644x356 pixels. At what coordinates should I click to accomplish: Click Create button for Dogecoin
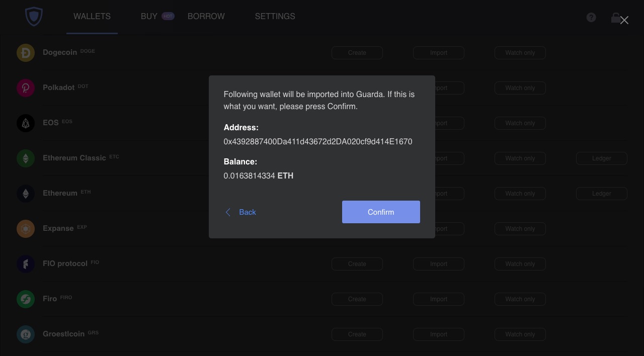[x=357, y=53]
